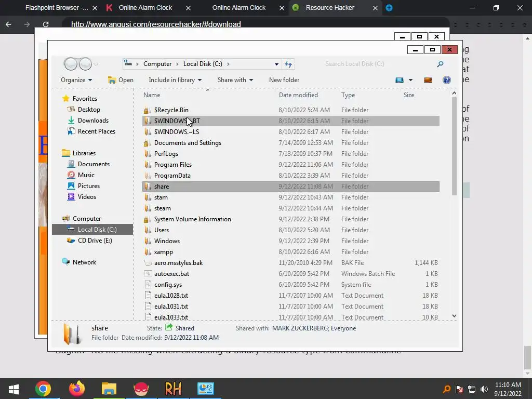This screenshot has height=399, width=532.
Task: Click browser back arrow button
Action: coord(8,24)
